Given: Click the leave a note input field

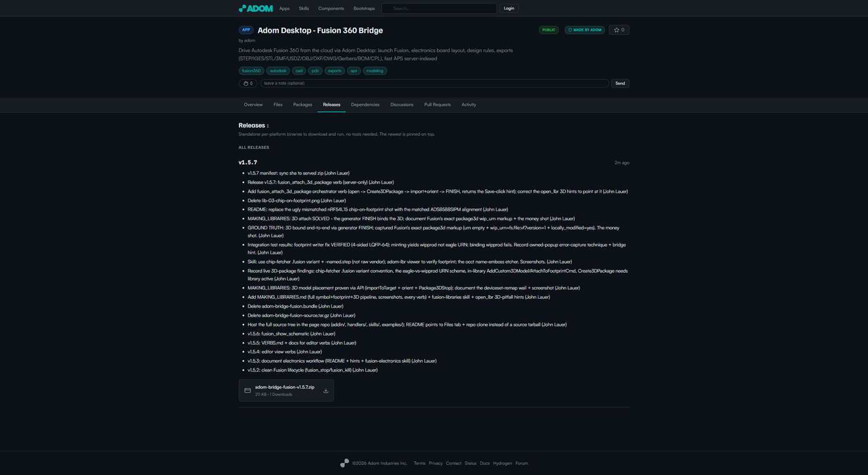Looking at the screenshot, I should 434,83.
